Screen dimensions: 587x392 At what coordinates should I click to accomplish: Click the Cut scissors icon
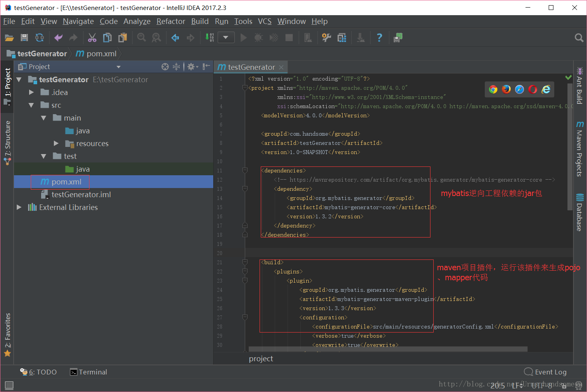click(92, 38)
